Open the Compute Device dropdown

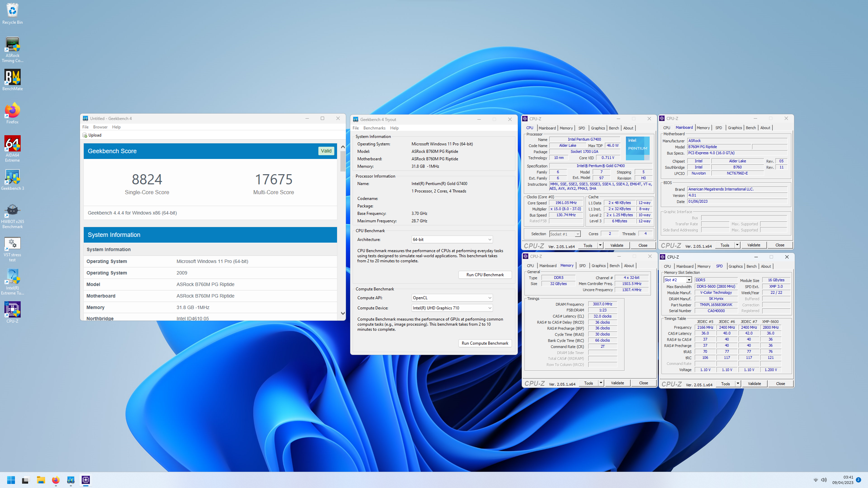pos(452,308)
